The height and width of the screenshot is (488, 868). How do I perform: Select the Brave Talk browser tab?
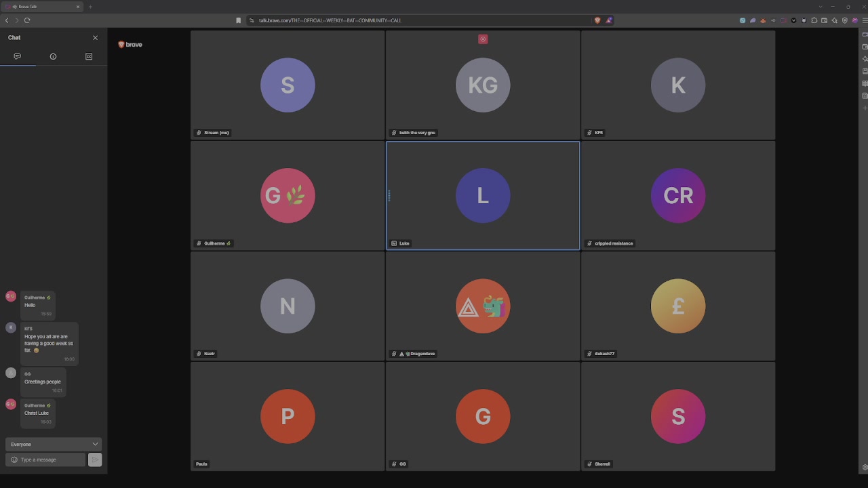point(41,7)
